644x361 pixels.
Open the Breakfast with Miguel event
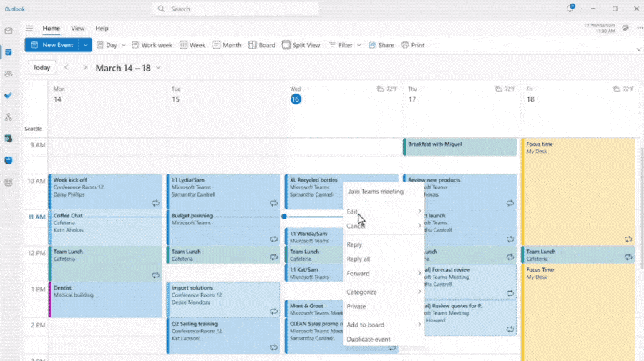[x=459, y=147]
